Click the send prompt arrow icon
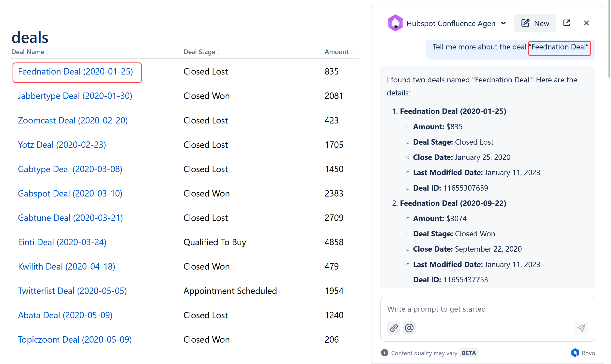The width and height of the screenshot is (611, 364). [x=581, y=328]
